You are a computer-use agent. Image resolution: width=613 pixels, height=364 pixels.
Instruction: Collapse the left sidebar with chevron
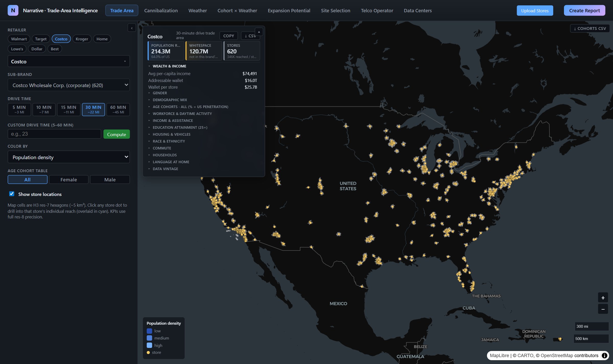coord(132,28)
